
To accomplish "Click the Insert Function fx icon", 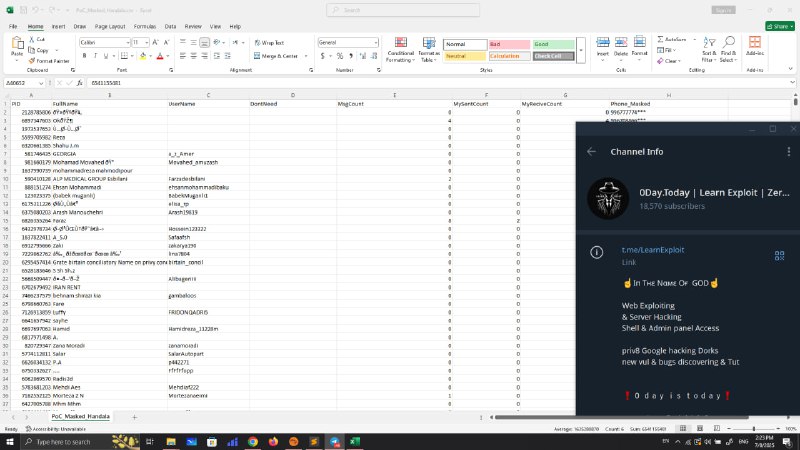I will 80,83.
